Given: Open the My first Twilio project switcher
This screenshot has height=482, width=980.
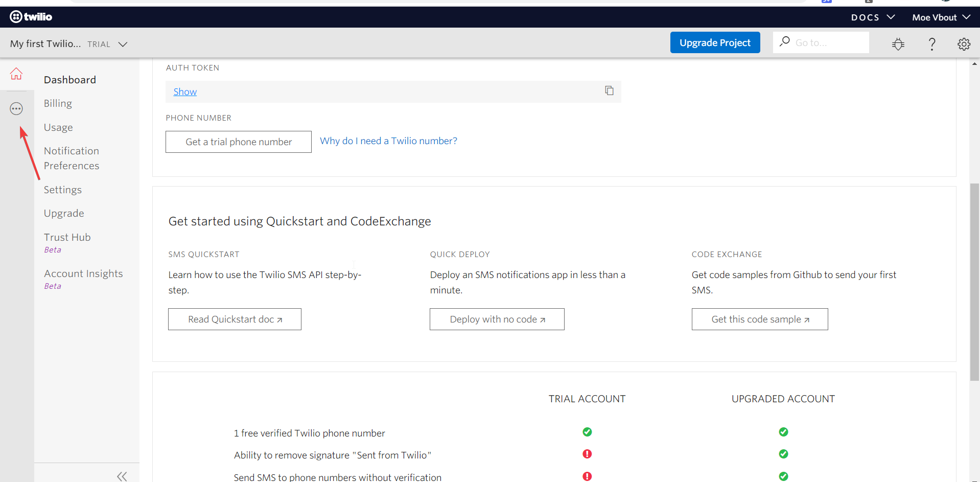Looking at the screenshot, I should point(68,44).
